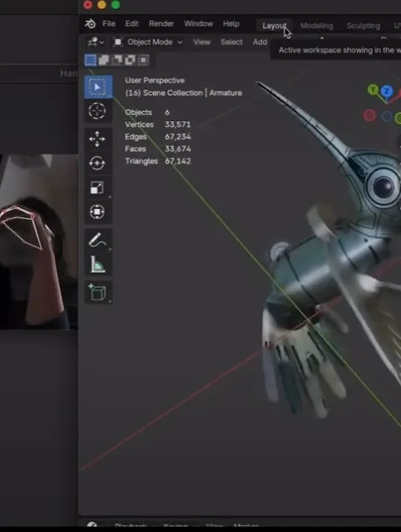Screen dimensions: 401x532
Task: Click the yellow macOS minimize button
Action: (102, 5)
